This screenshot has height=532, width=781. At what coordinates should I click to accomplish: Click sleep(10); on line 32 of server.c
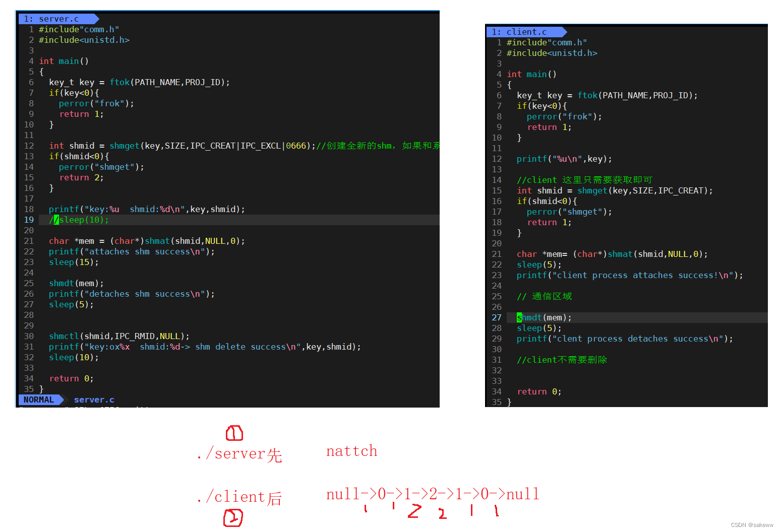(74, 357)
